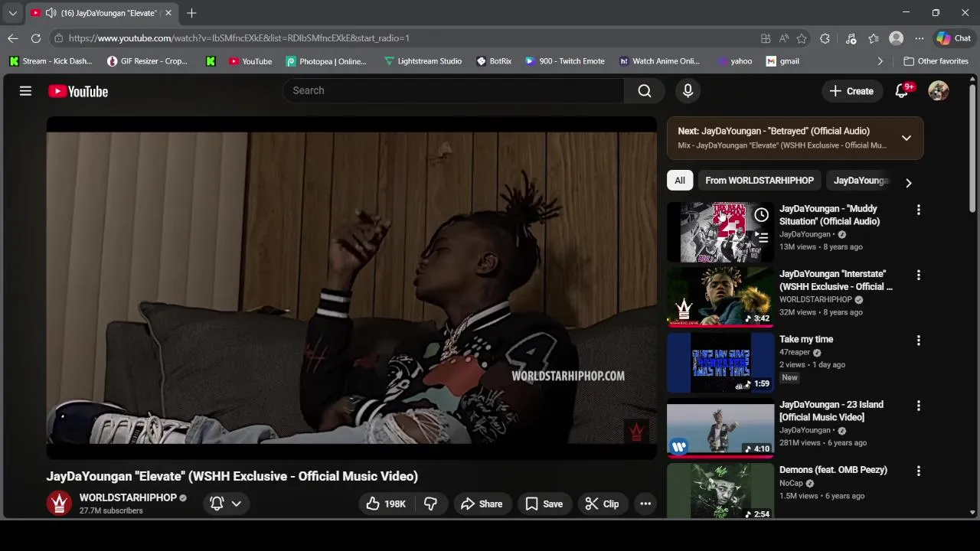Toggle the channel notification bell setting
980x551 pixels.
click(217, 504)
